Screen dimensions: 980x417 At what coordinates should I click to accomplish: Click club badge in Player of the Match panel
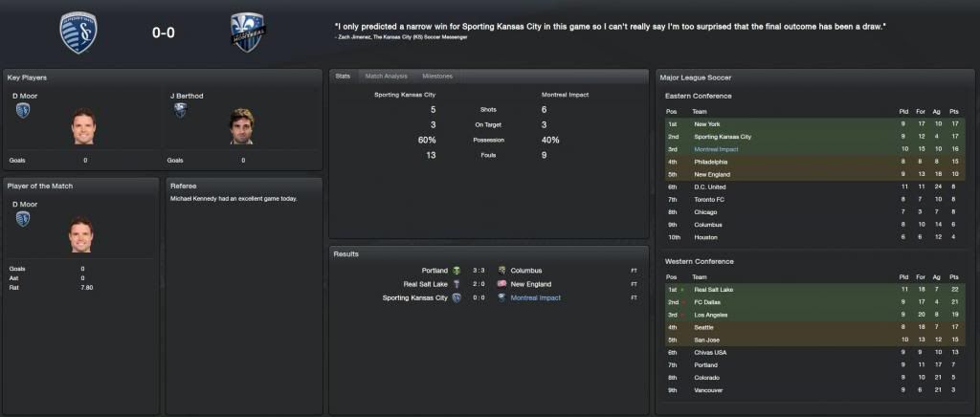23,219
